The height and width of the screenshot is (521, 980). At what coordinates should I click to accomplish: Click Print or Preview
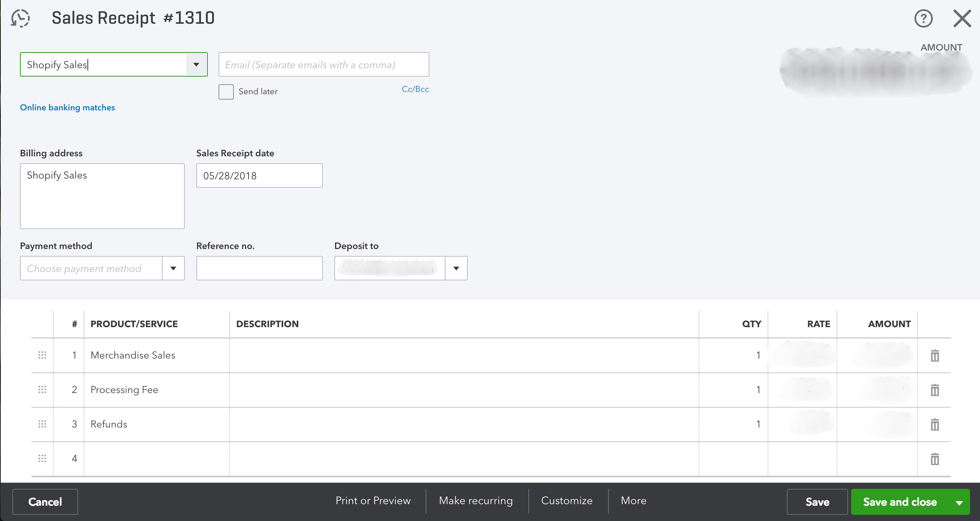click(x=373, y=501)
